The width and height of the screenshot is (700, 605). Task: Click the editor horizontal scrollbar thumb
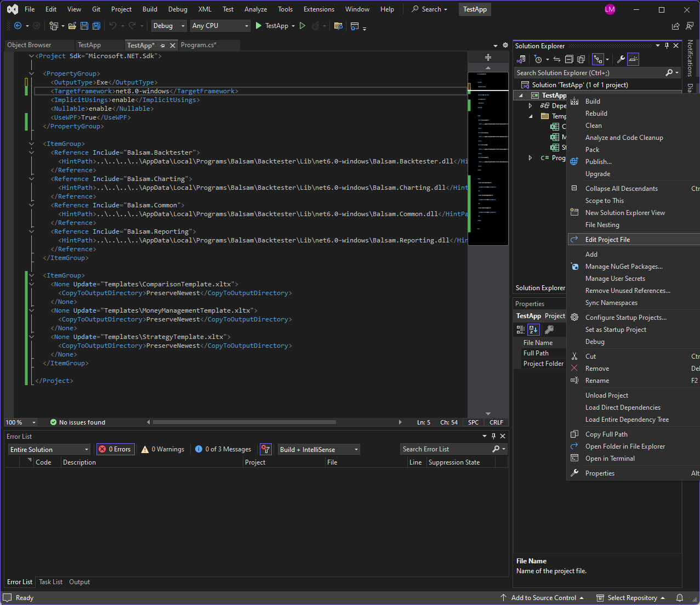tap(244, 422)
